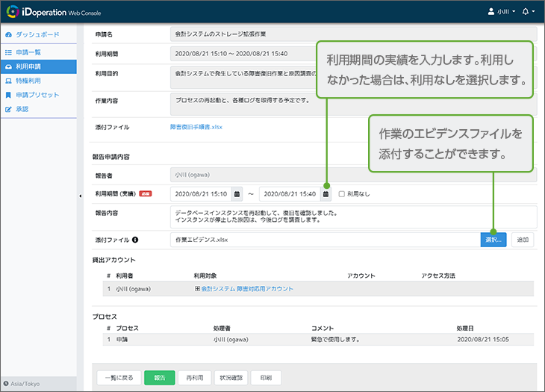Viewport: 545px width, 392px height.
Task: Click the Asia/Tokyo timezone globe icon
Action: tap(6, 383)
